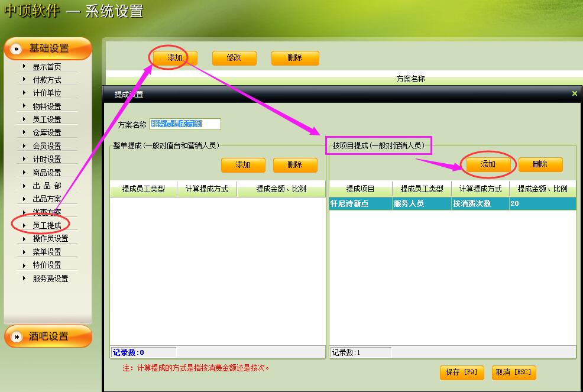The width and height of the screenshot is (583, 392).
Task: Click 记录数:1 status text
Action: coord(346,352)
